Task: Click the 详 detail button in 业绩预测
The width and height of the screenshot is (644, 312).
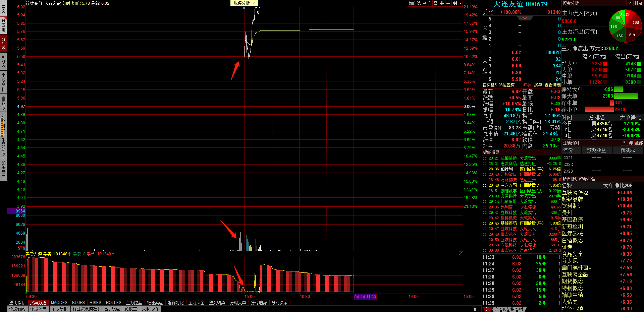Action: (631, 143)
